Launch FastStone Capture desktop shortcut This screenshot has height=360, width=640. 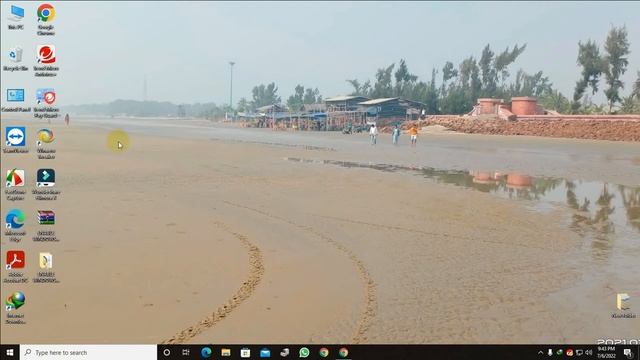(16, 184)
